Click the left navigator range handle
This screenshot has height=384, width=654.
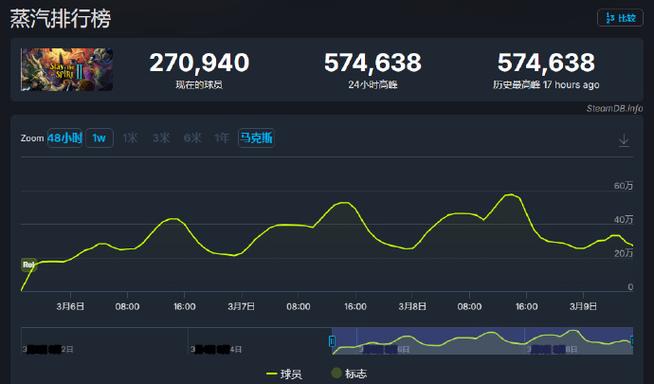332,341
